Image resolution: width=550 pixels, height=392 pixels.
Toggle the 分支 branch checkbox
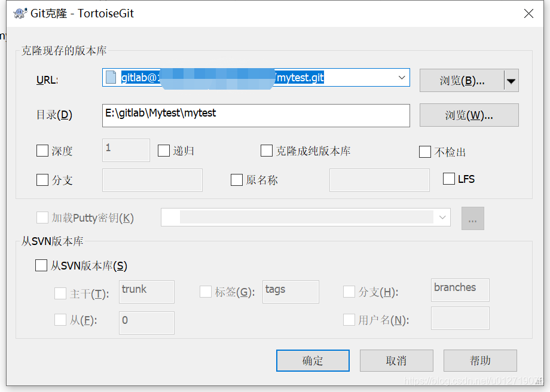(42, 180)
